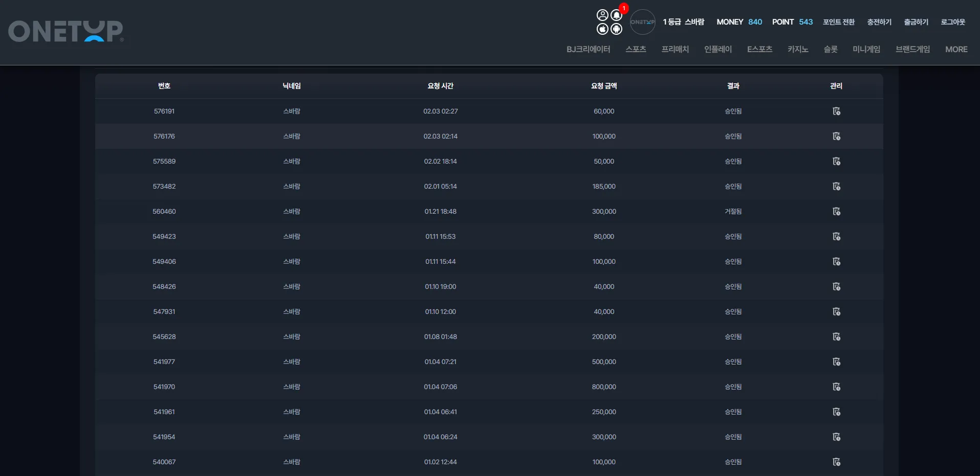Screen dimensions: 980x476
Task: Open the user profile icon
Action: tap(603, 15)
